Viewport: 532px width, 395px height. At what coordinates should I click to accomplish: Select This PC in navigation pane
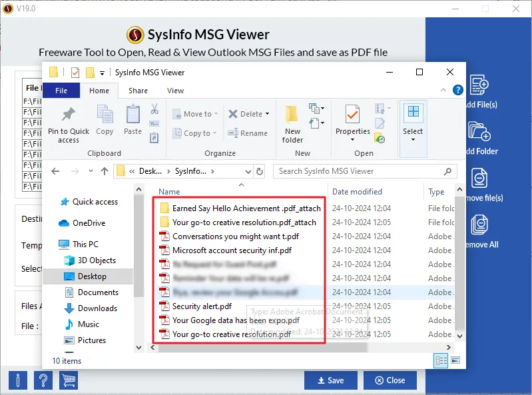[79, 244]
